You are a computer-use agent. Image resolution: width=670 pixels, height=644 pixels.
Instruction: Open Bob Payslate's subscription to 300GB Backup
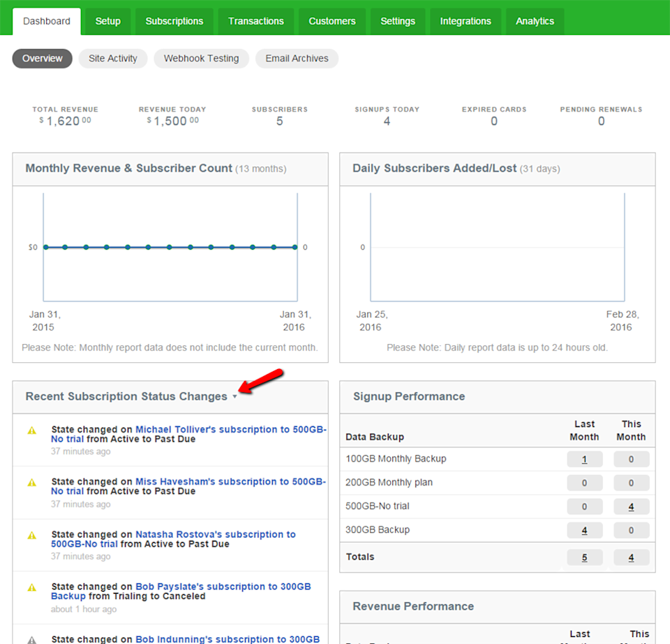[x=181, y=591]
